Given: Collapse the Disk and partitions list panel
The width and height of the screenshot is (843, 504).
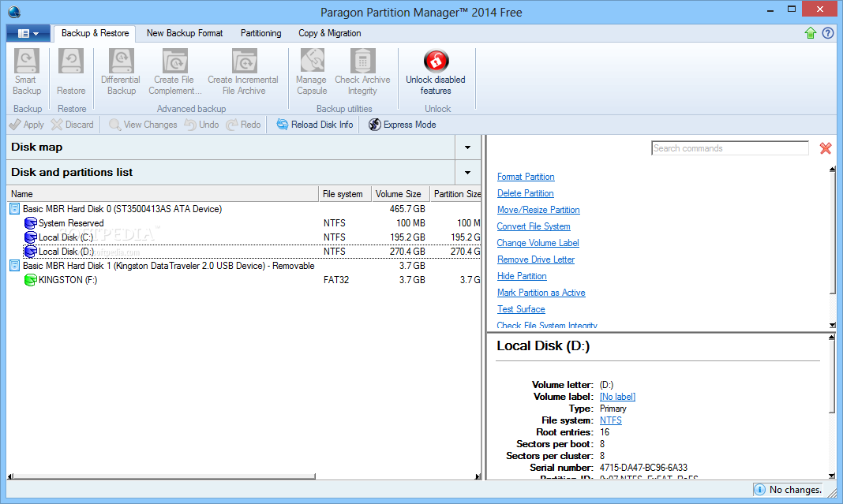Looking at the screenshot, I should coord(467,173).
